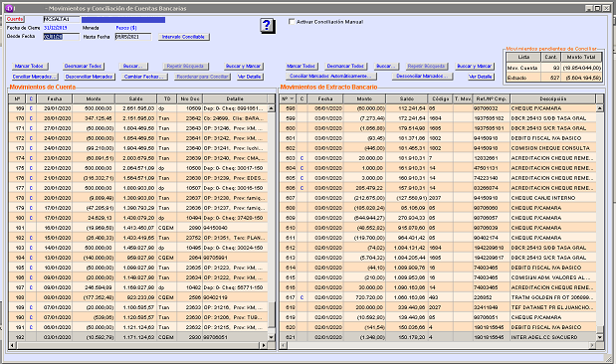Click the Conciliar Marcados... button

tap(35, 77)
